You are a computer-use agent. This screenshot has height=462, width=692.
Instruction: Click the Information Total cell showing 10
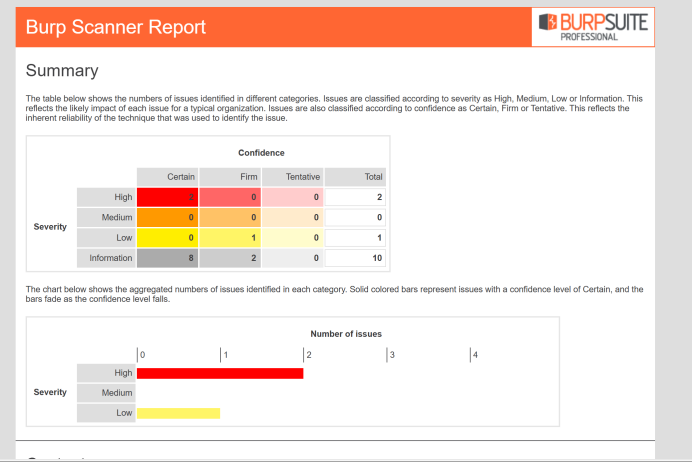click(x=355, y=258)
